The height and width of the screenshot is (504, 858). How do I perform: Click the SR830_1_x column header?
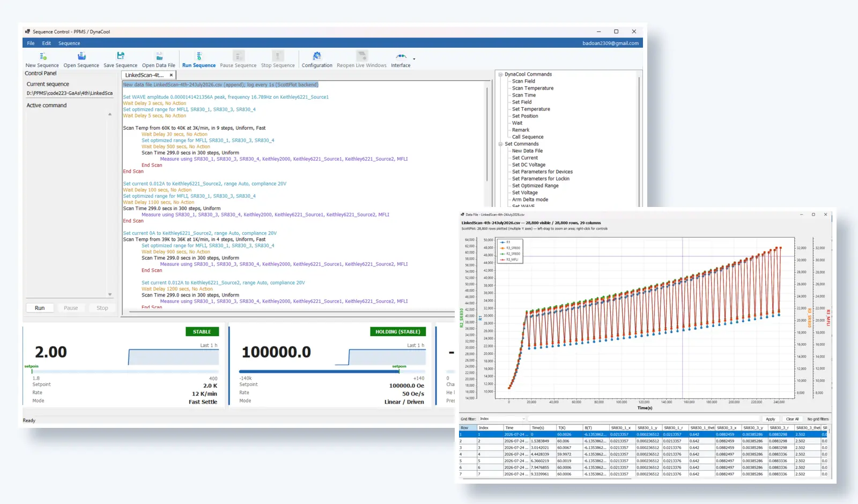pyautogui.click(x=622, y=428)
